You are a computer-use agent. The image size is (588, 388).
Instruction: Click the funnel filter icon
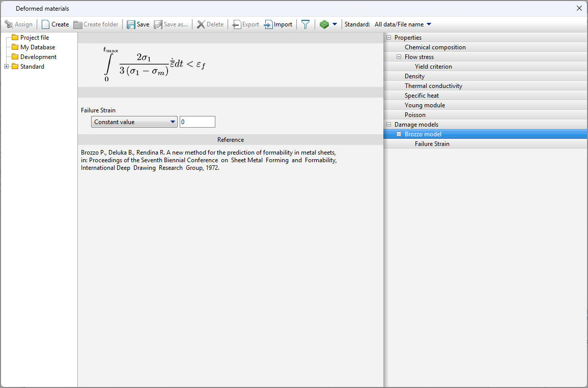[x=305, y=24]
